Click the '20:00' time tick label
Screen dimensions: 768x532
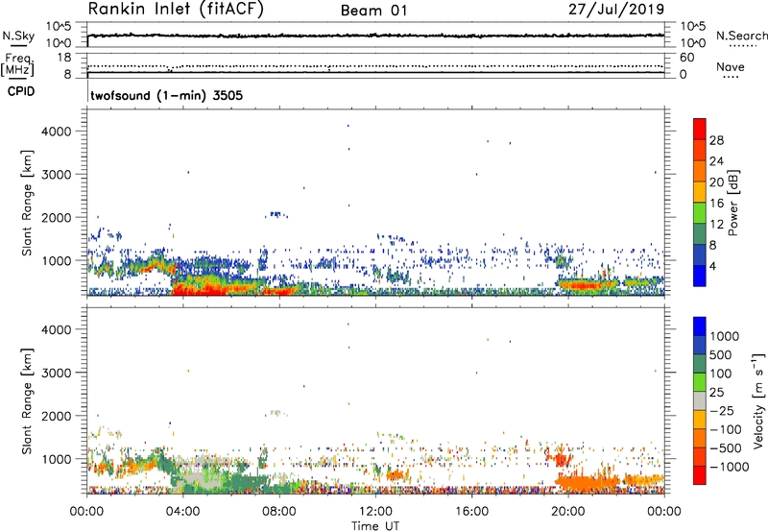(567, 512)
